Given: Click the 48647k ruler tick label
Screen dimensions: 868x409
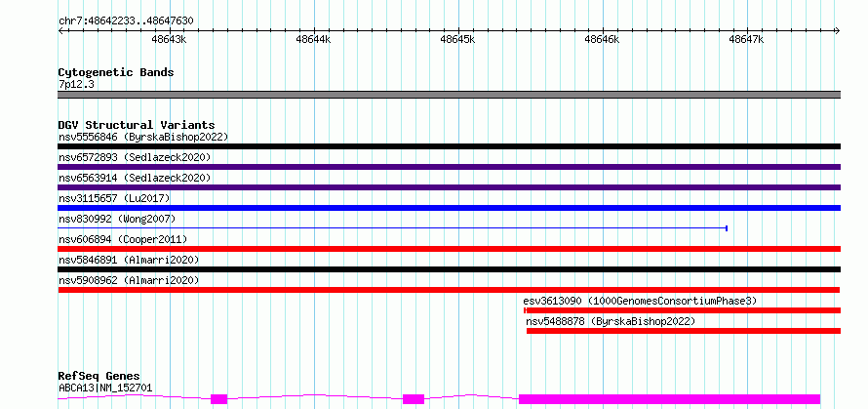Looking at the screenshot, I should (x=747, y=39).
